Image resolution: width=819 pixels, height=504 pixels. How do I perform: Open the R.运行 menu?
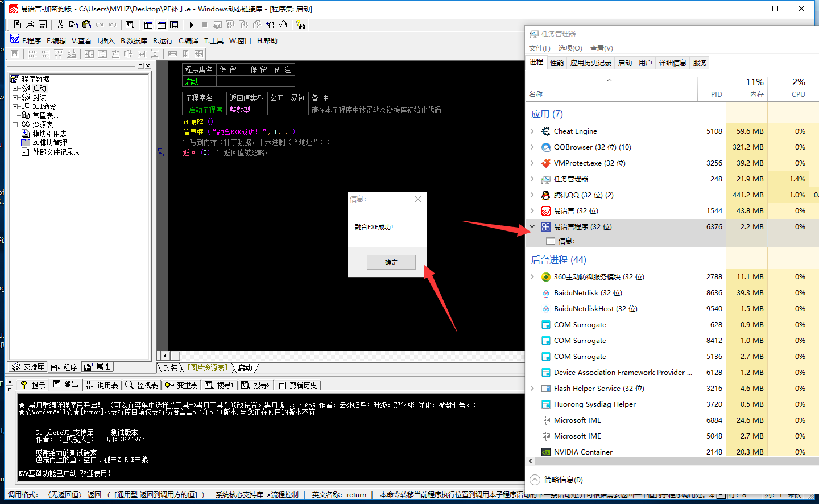(163, 41)
